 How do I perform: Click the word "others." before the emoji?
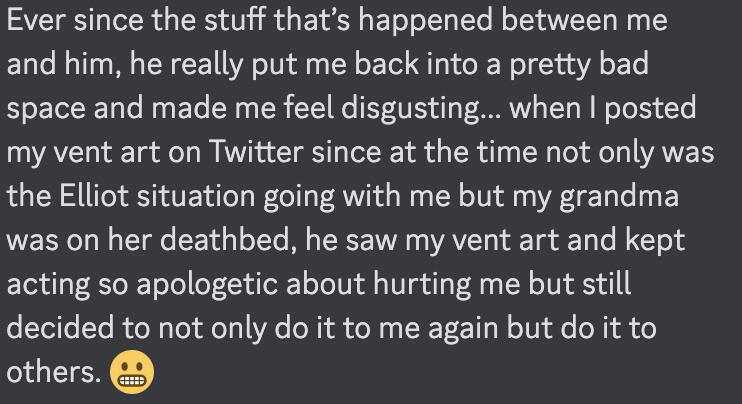(x=53, y=372)
